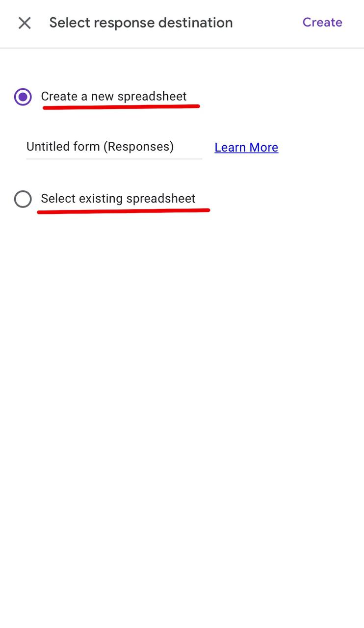Enable the empty grey radio circle
Viewport: 364px width, 628px height.
coord(23,199)
